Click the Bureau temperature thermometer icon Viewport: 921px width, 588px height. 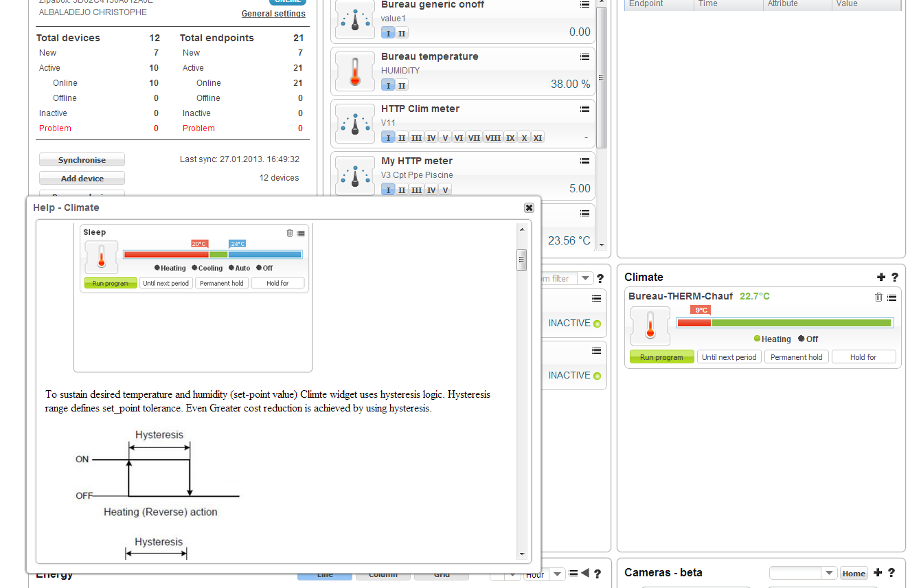[355, 71]
